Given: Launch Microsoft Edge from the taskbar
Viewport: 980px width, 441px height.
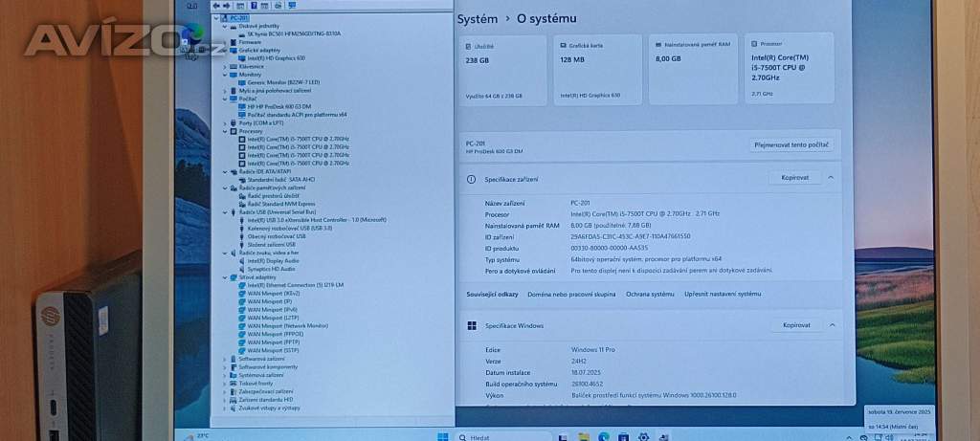Looking at the screenshot, I should (x=603, y=437).
